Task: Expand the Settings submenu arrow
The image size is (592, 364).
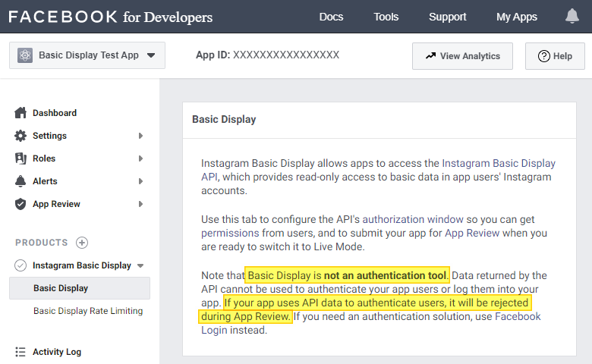Action: pos(140,136)
